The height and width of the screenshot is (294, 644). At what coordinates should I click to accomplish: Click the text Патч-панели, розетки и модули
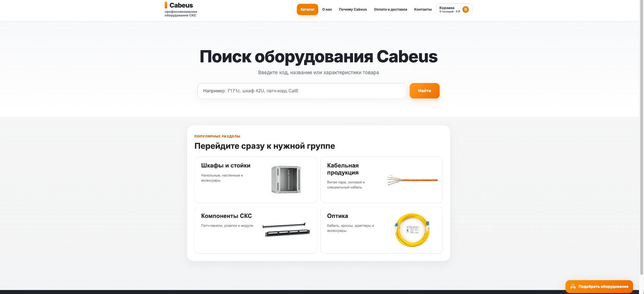[x=227, y=226]
